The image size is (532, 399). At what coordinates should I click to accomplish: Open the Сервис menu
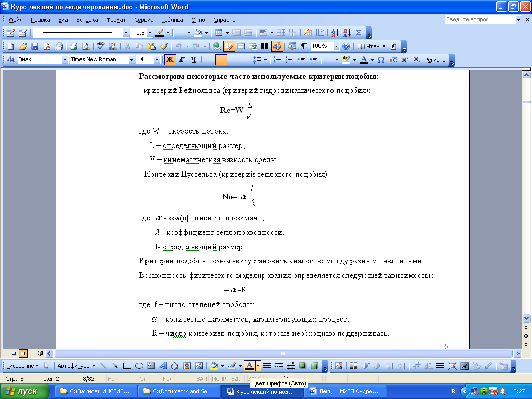[x=143, y=20]
